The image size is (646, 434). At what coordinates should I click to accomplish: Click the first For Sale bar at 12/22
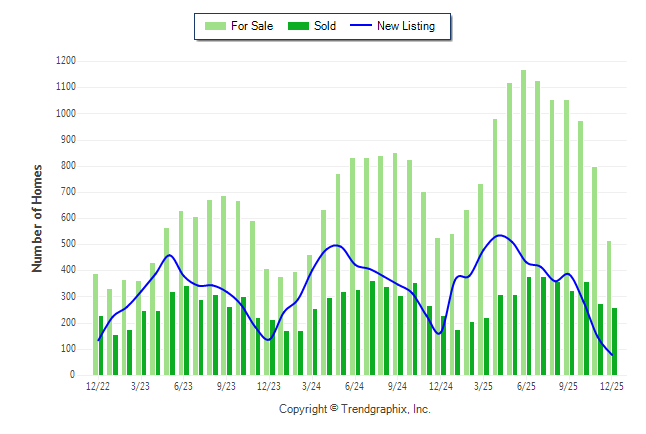coord(96,324)
